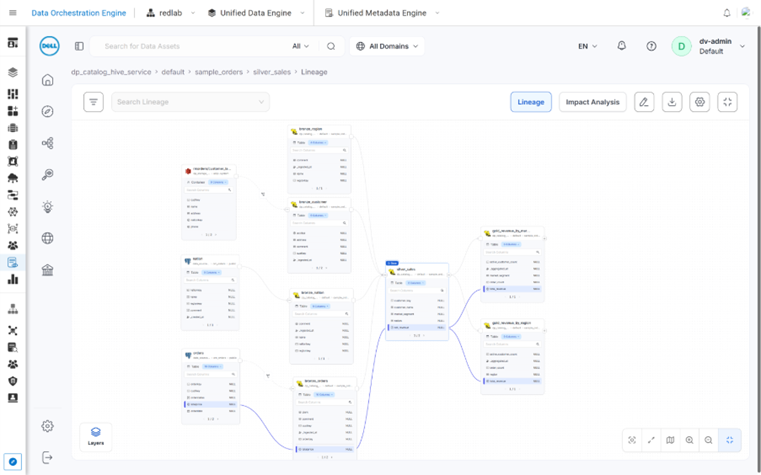The image size is (761, 475).
Task: Click the download lineage icon
Action: click(x=672, y=102)
